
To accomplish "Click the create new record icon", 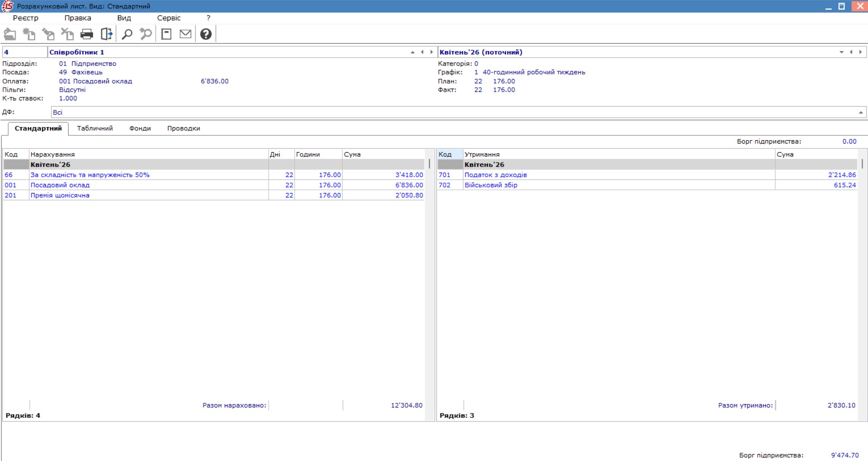I will click(29, 34).
